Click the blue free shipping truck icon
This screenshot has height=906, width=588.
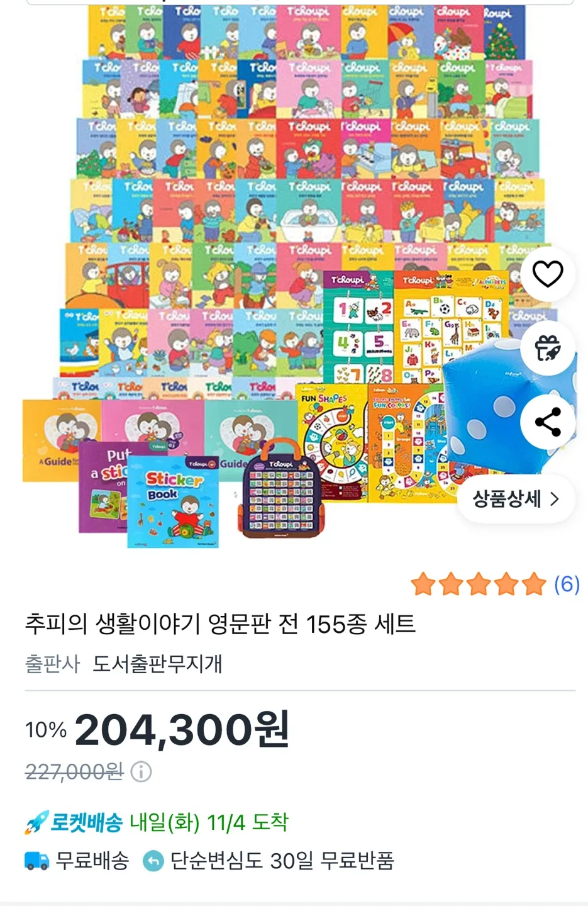36,860
